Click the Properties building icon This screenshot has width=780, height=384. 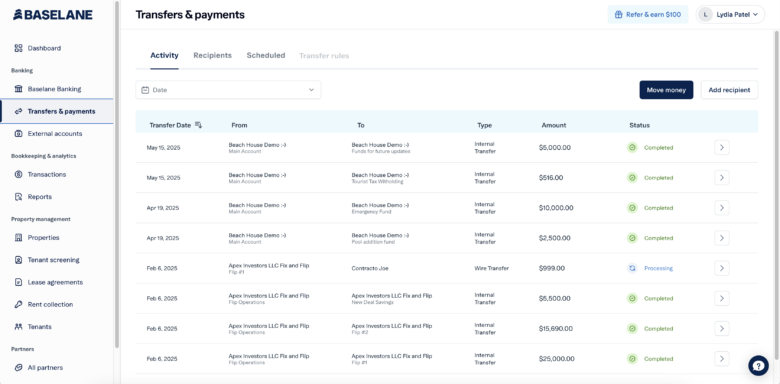point(18,238)
